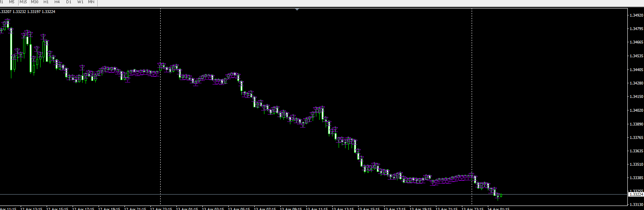The width and height of the screenshot is (644, 210).
Task: Switch chart to H4 timeframe
Action: 57,2
